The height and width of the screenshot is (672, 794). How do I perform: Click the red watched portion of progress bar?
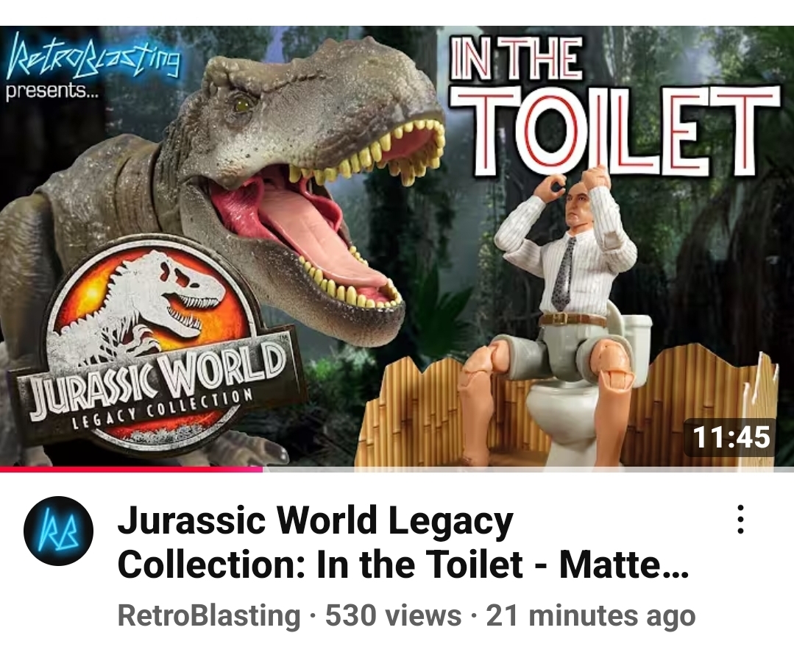click(131, 470)
